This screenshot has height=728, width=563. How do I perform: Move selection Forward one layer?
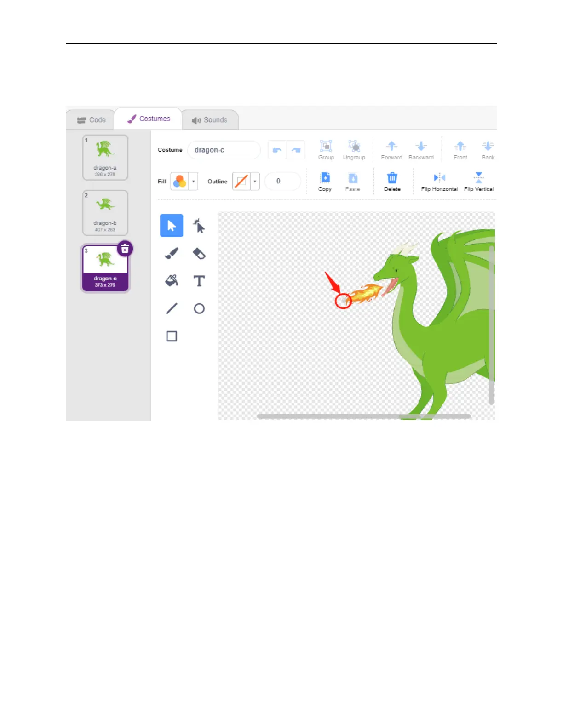[391, 150]
